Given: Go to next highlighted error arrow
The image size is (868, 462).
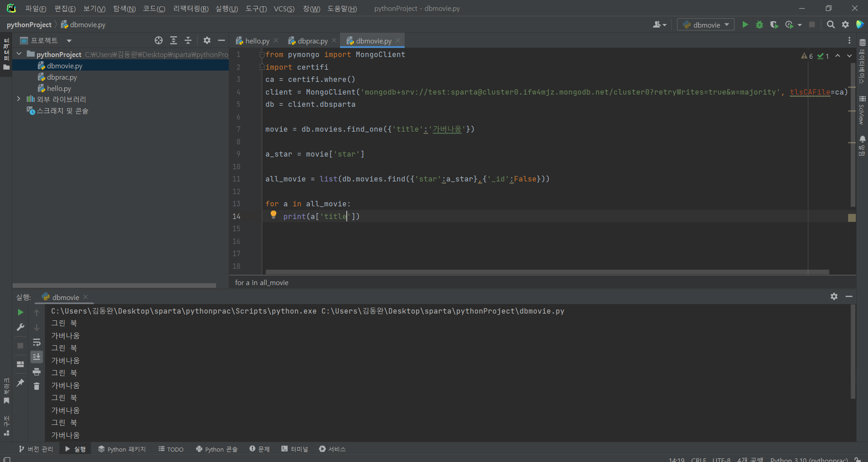Looking at the screenshot, I should click(849, 56).
